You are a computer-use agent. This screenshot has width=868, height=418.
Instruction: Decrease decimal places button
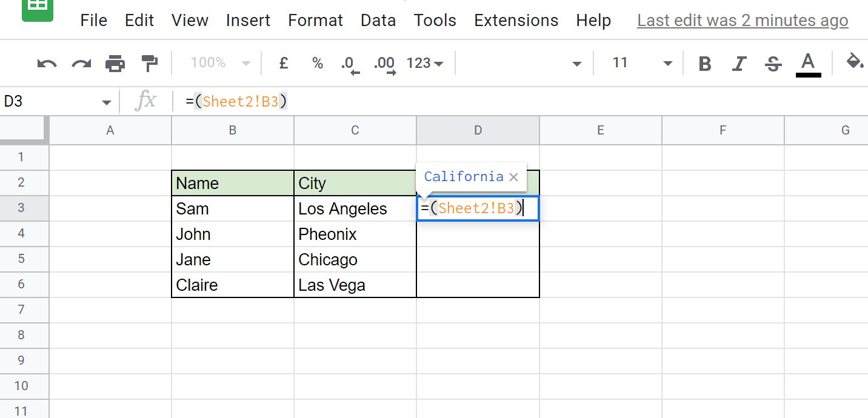tap(350, 64)
